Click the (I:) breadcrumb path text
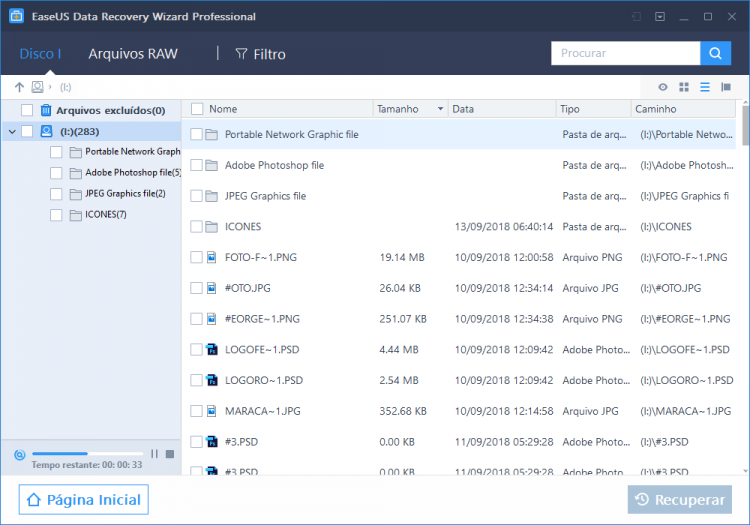750x525 pixels. coord(66,87)
